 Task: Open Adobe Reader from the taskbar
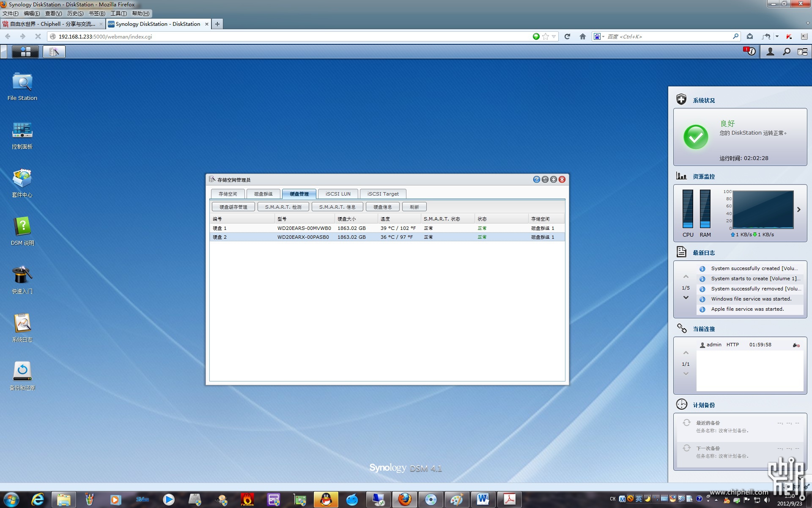509,500
